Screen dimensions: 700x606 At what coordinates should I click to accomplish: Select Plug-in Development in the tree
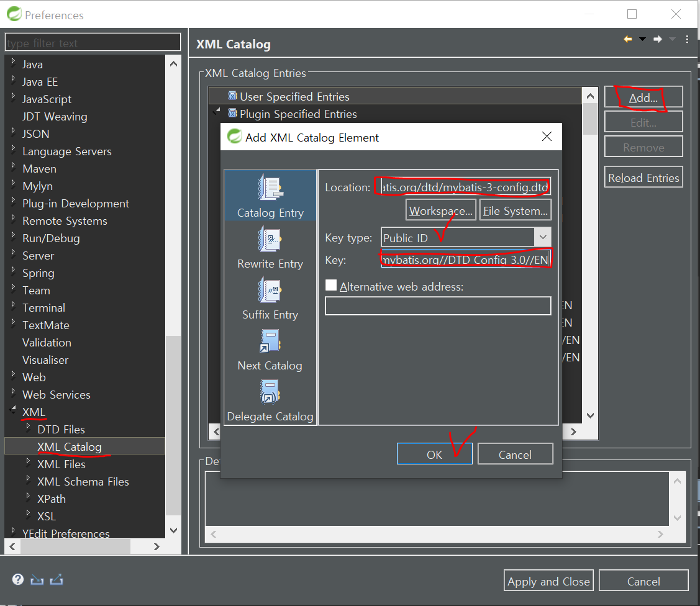(x=76, y=203)
